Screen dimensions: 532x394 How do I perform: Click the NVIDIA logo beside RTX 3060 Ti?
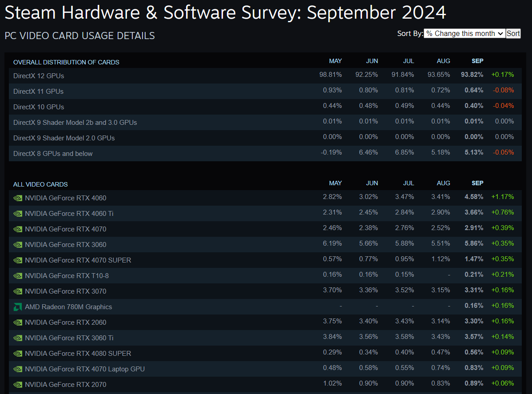click(18, 338)
